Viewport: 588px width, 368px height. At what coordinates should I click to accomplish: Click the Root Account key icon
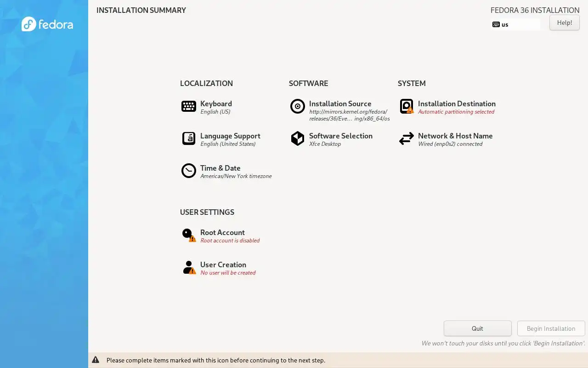189,235
